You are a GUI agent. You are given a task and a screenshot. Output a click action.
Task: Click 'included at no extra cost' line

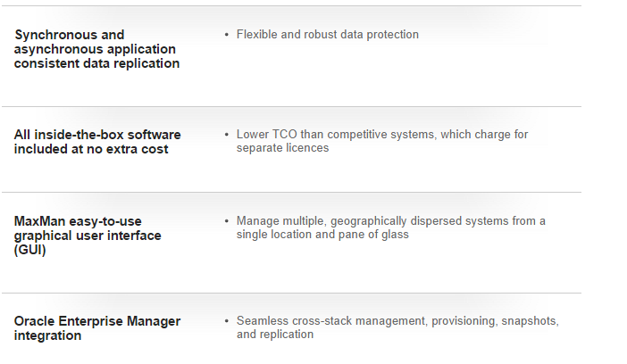(x=91, y=149)
